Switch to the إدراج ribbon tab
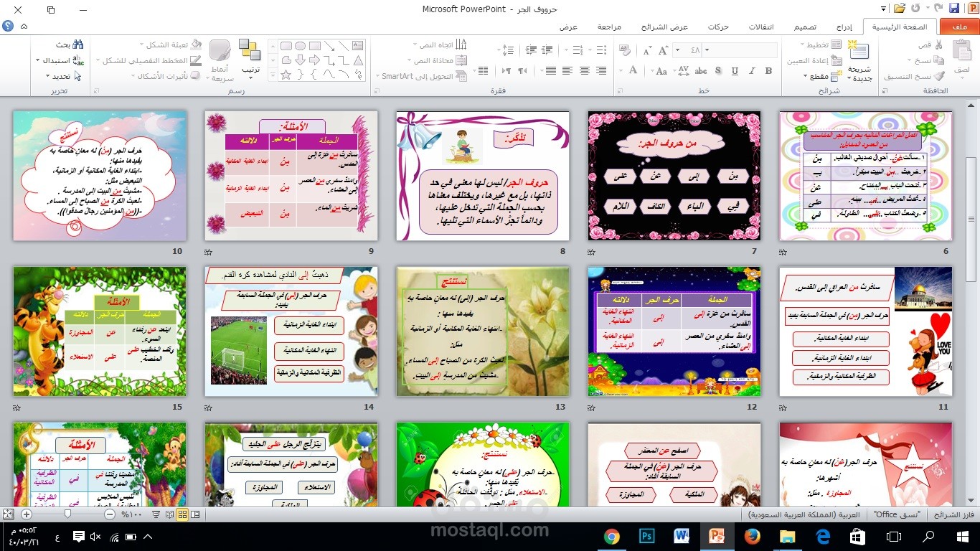 (x=845, y=27)
